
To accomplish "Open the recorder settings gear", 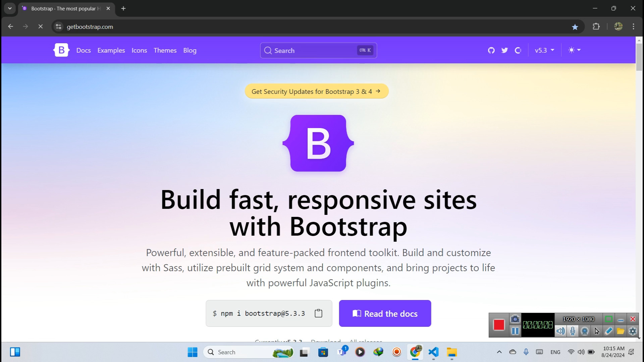I will (633, 331).
